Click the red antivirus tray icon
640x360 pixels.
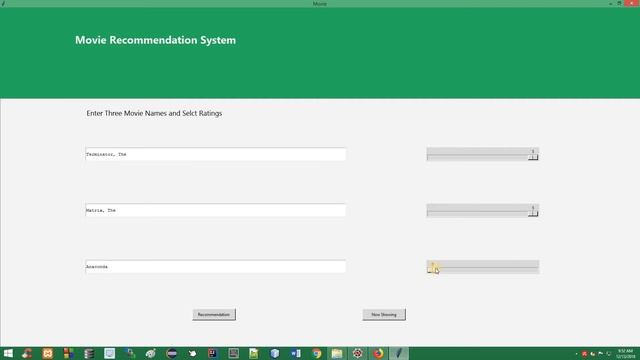tap(584, 354)
